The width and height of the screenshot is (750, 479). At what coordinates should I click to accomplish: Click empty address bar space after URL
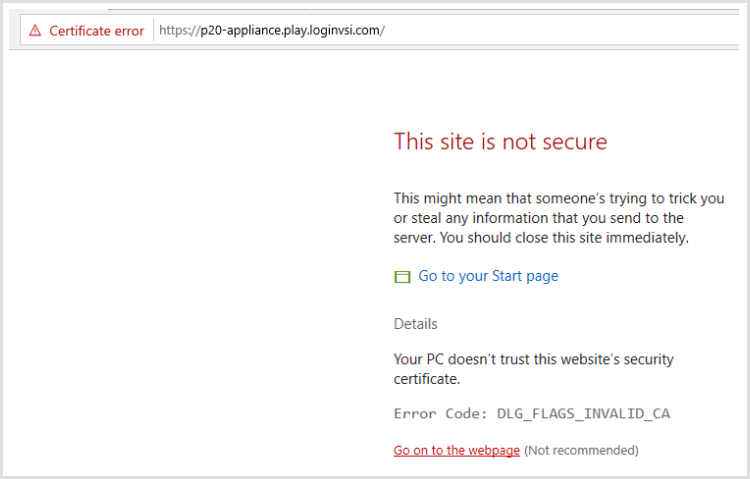pyautogui.click(x=550, y=31)
